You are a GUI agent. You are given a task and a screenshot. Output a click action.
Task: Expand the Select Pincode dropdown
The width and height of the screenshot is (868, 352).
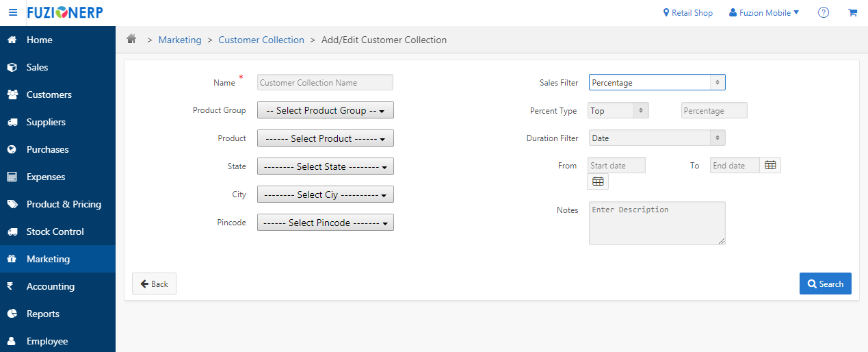tap(326, 223)
